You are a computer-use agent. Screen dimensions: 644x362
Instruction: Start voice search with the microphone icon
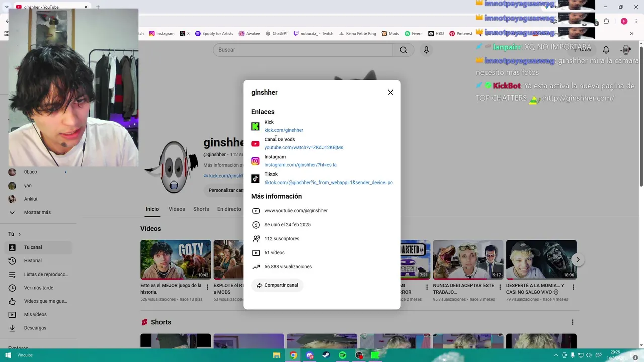(x=426, y=50)
